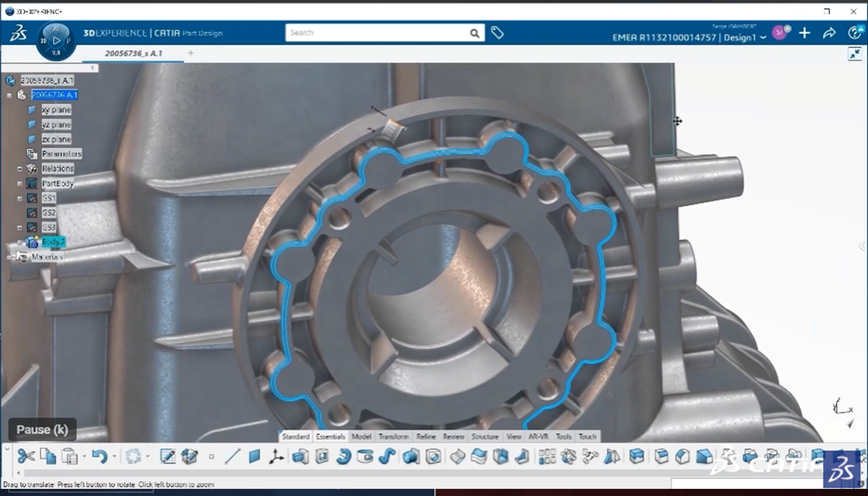The image size is (868, 496).
Task: Expand the PartBody tree node
Action: (x=20, y=183)
